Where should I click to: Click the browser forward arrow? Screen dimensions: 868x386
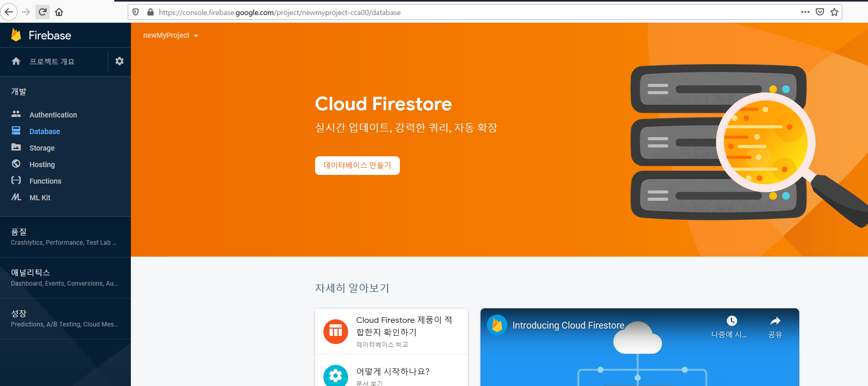coord(26,12)
